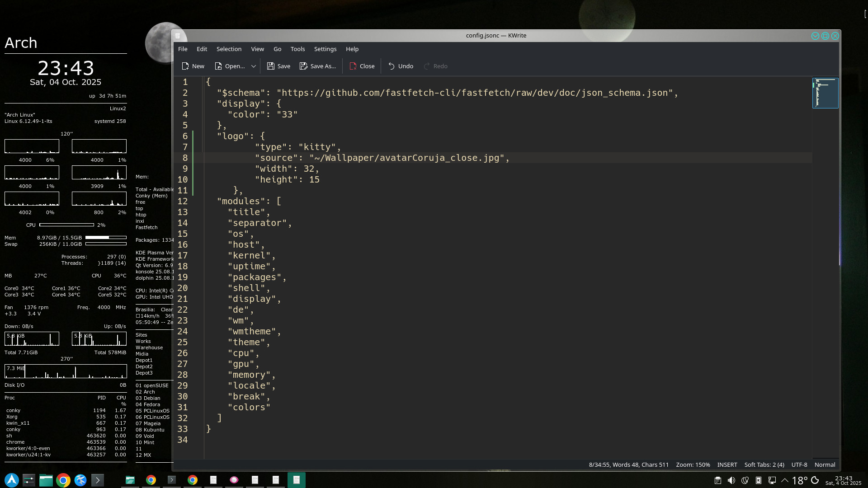
Task: Open the Soft Tabs indentation selector
Action: point(764,465)
